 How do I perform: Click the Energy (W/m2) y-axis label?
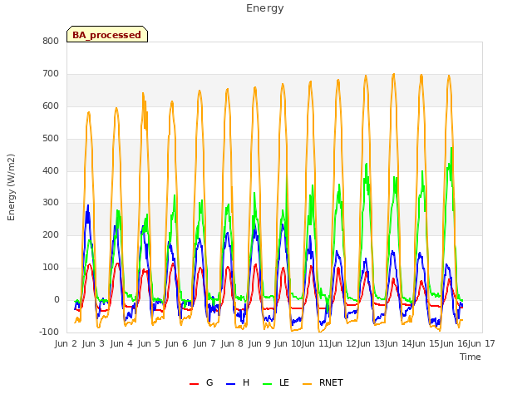(x=11, y=187)
